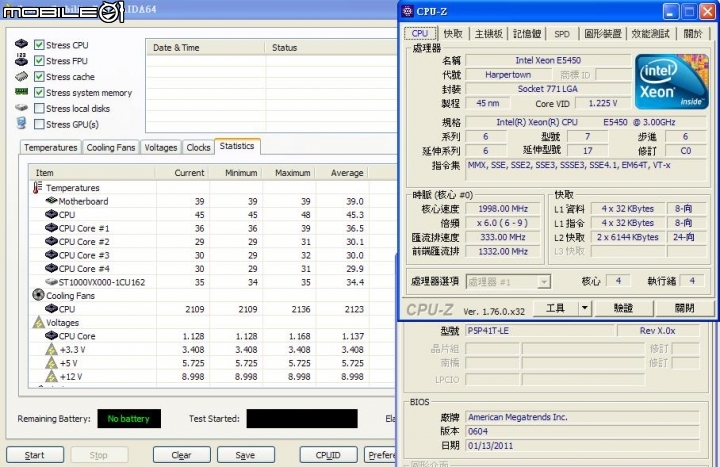Viewport: 720px width, 467px height.
Task: Open the CPUID button
Action: (328, 455)
